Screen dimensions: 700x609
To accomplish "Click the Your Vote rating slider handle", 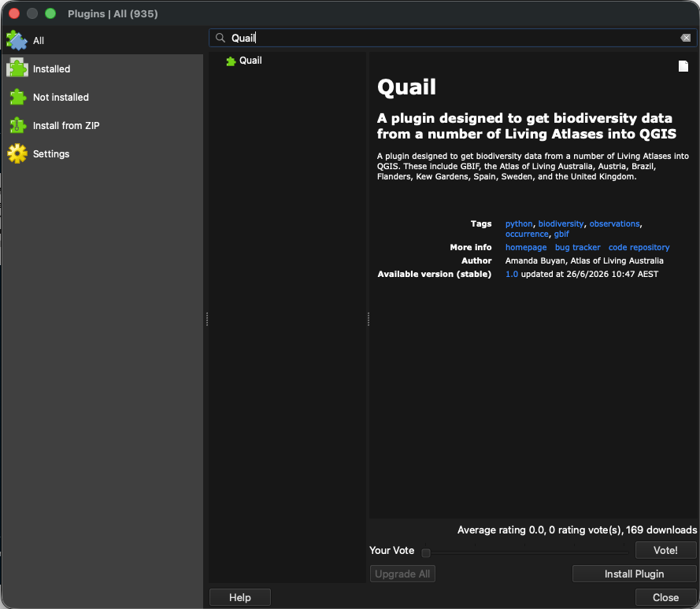I will (x=426, y=553).
